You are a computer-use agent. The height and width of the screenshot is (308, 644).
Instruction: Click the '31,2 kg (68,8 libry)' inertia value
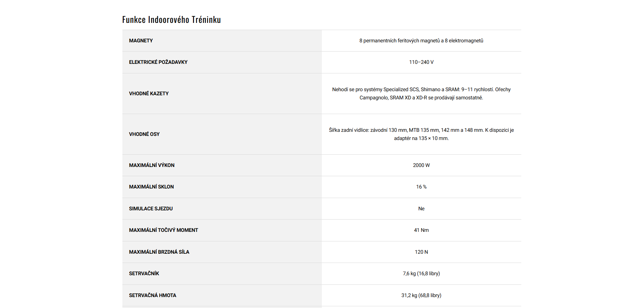pyautogui.click(x=421, y=295)
